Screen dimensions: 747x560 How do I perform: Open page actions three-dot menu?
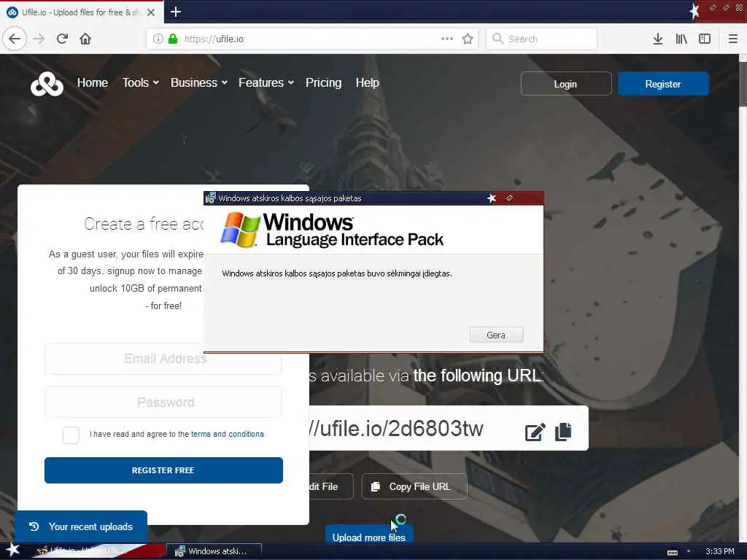(447, 39)
